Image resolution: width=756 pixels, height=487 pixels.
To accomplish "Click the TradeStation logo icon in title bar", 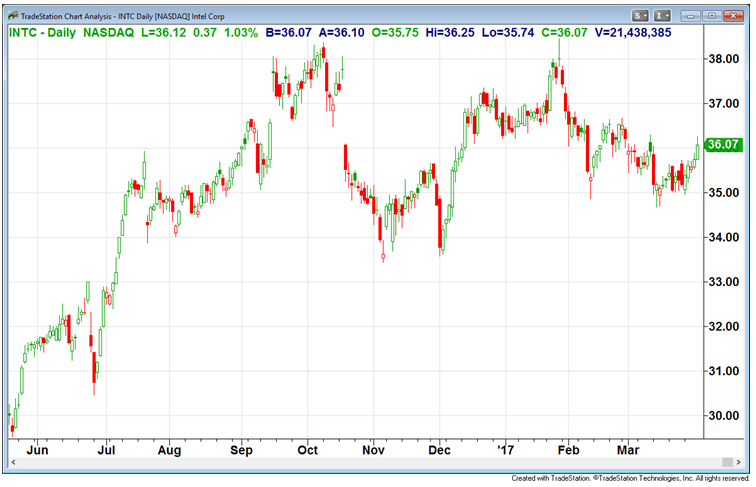I will tap(13, 16).
